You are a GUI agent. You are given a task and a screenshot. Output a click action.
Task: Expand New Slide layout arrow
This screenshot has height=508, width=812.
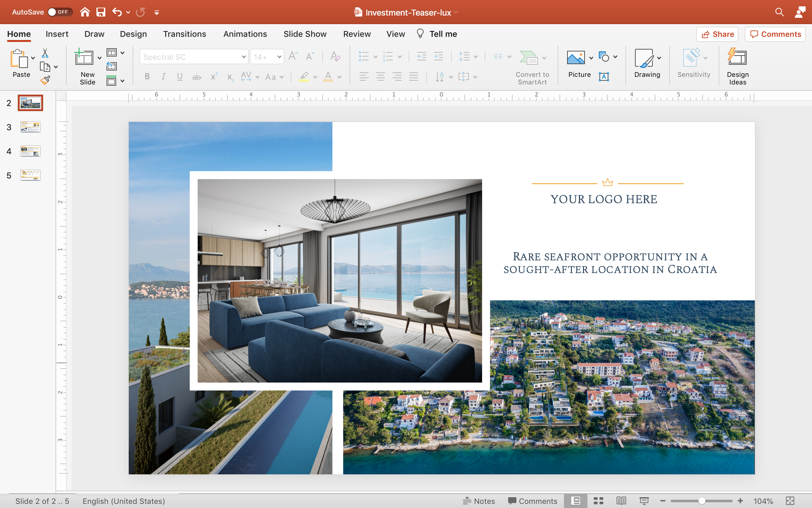point(99,58)
